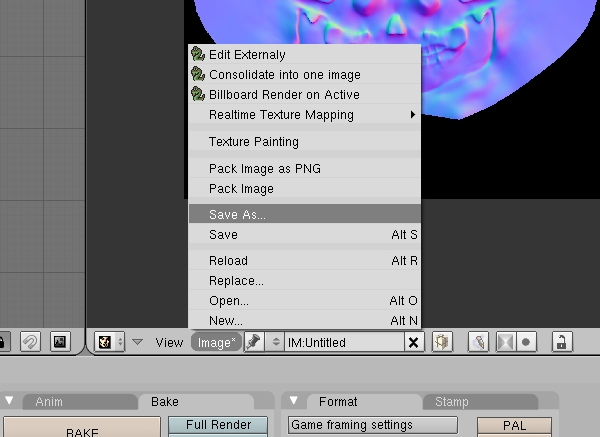
Task: Open the image browse datablock selector
Action: pyautogui.click(x=275, y=342)
